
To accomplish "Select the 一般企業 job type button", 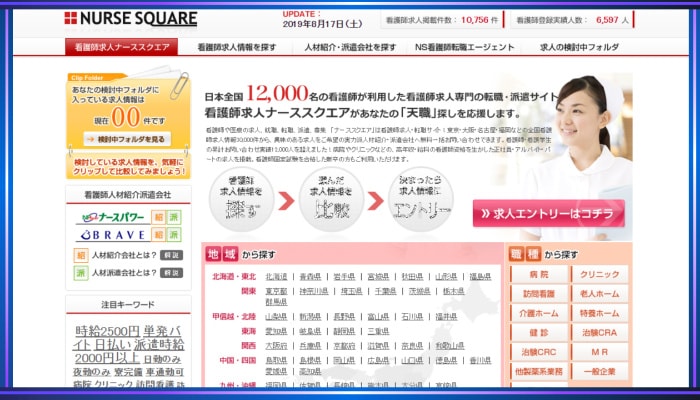I will point(600,371).
